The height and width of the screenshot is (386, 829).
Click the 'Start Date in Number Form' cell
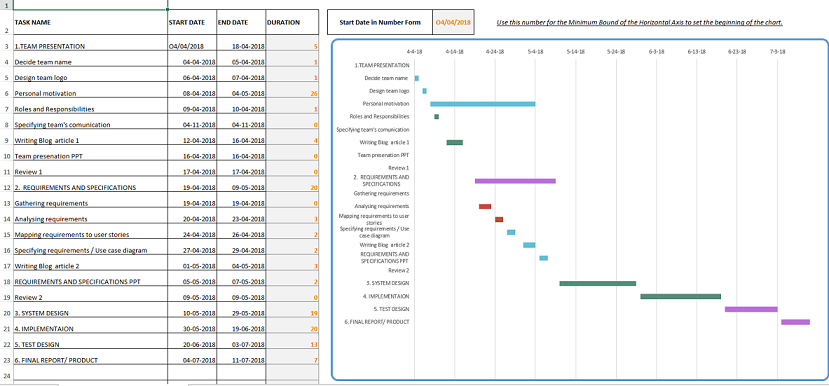(380, 22)
